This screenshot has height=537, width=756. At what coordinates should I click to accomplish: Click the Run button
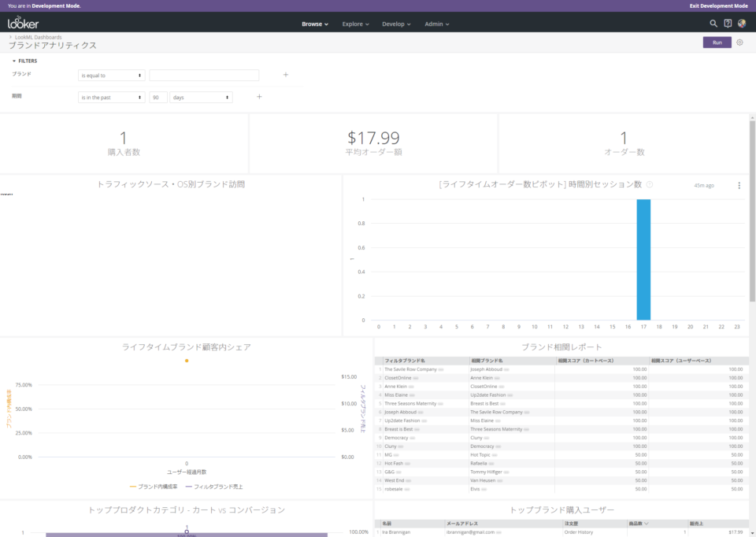(x=717, y=43)
